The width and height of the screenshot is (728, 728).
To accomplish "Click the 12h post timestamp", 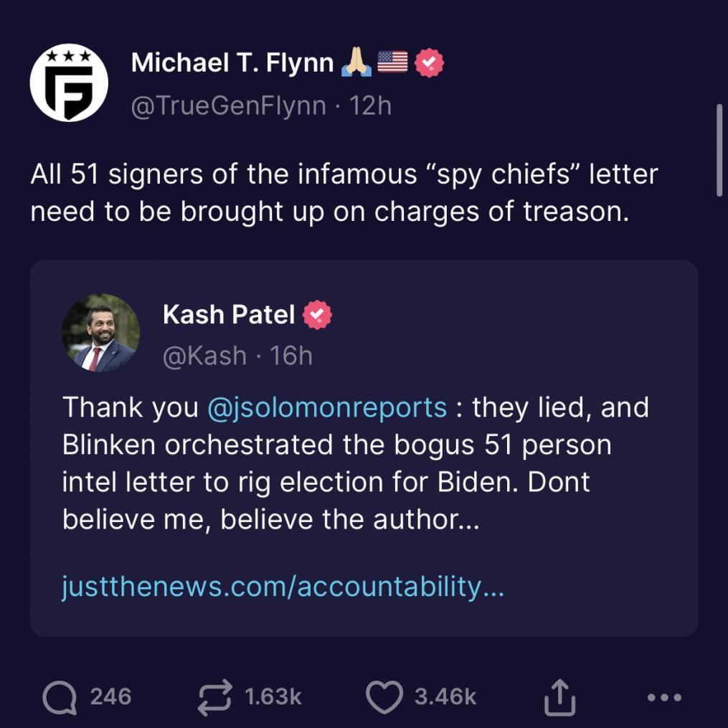I will tap(370, 105).
